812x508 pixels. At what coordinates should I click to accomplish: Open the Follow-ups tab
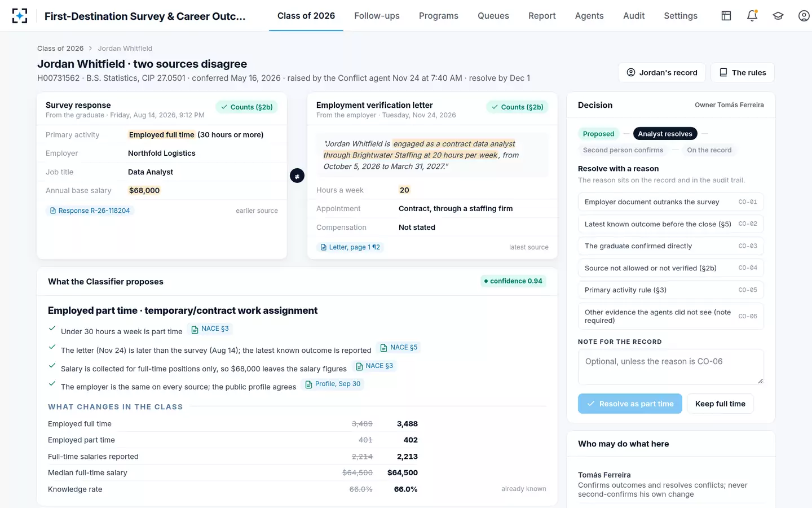point(377,16)
